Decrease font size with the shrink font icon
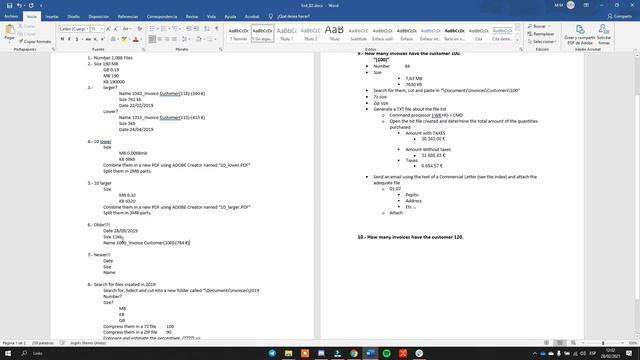This screenshot has height=360, width=640. [116, 29]
